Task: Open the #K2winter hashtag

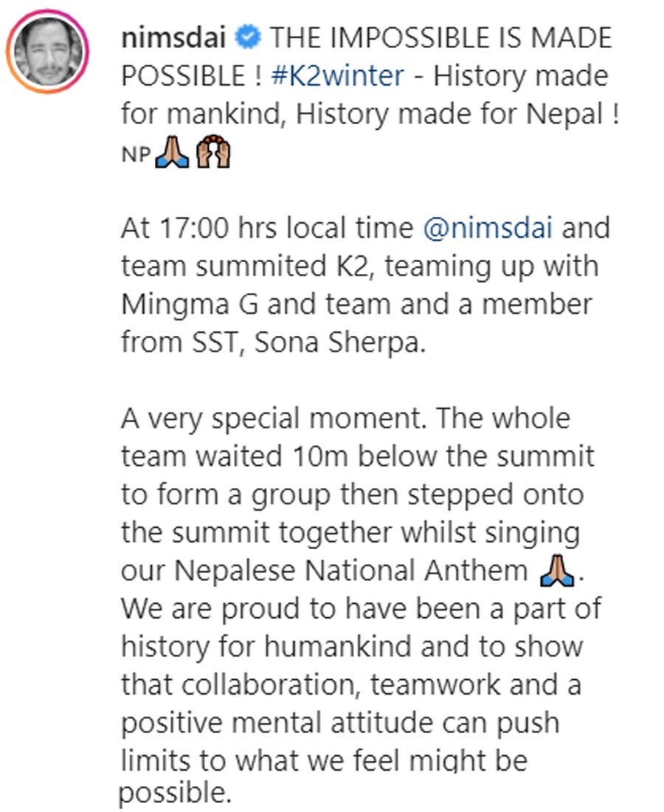Action: [337, 76]
